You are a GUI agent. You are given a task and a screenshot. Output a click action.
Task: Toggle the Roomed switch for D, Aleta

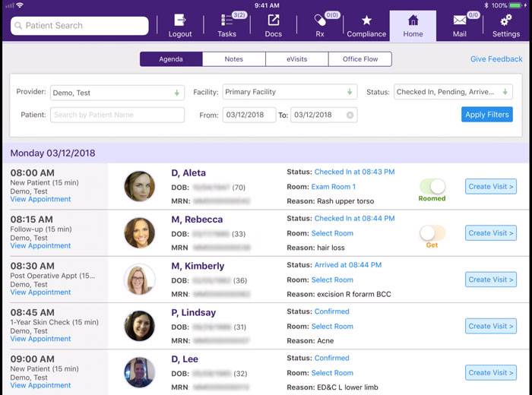tap(432, 186)
